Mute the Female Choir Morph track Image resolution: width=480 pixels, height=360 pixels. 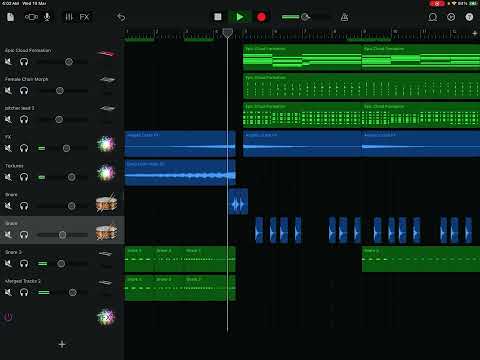8,90
